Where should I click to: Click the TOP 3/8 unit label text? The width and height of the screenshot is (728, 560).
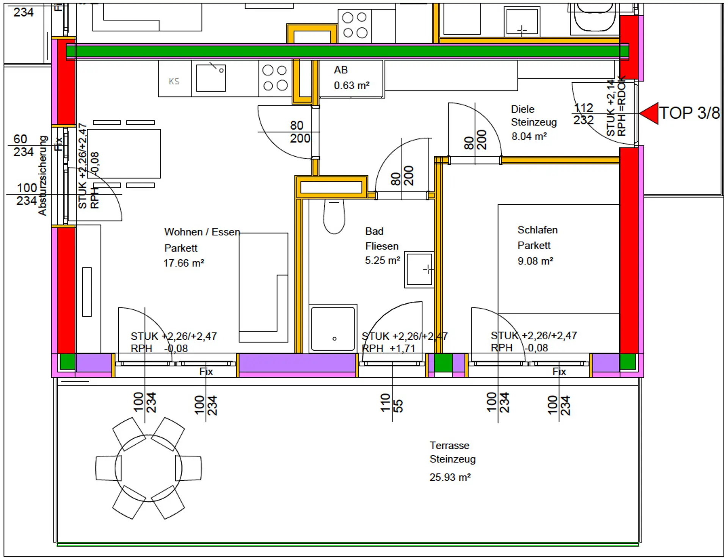coord(689,113)
